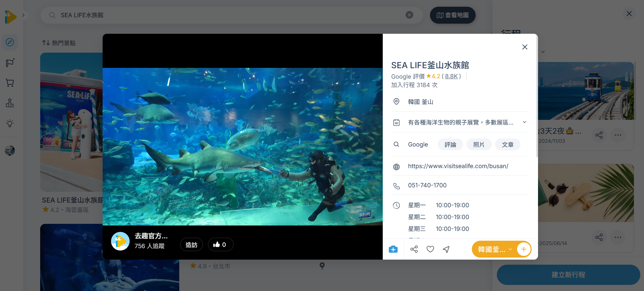Open the 韓國釜… itinerary dropdown

tap(495, 249)
